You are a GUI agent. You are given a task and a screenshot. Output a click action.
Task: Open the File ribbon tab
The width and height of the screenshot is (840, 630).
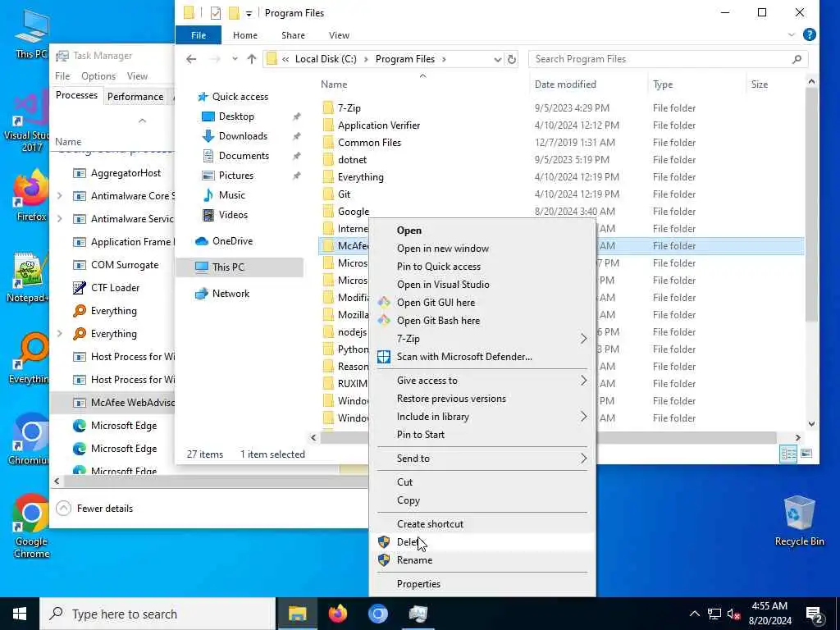point(199,35)
